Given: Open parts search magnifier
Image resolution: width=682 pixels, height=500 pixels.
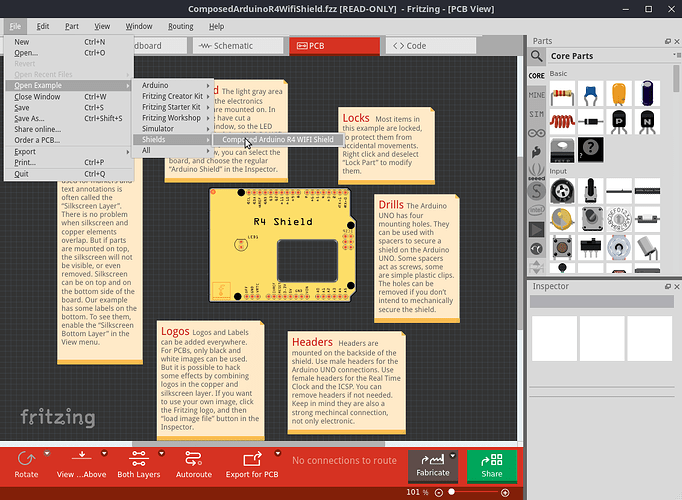Looking at the screenshot, I should tap(537, 56).
